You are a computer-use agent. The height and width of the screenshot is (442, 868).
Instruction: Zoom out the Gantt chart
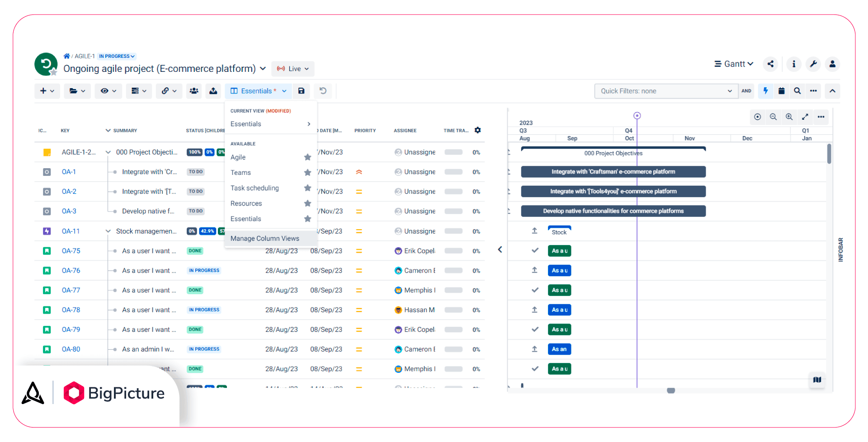(774, 117)
